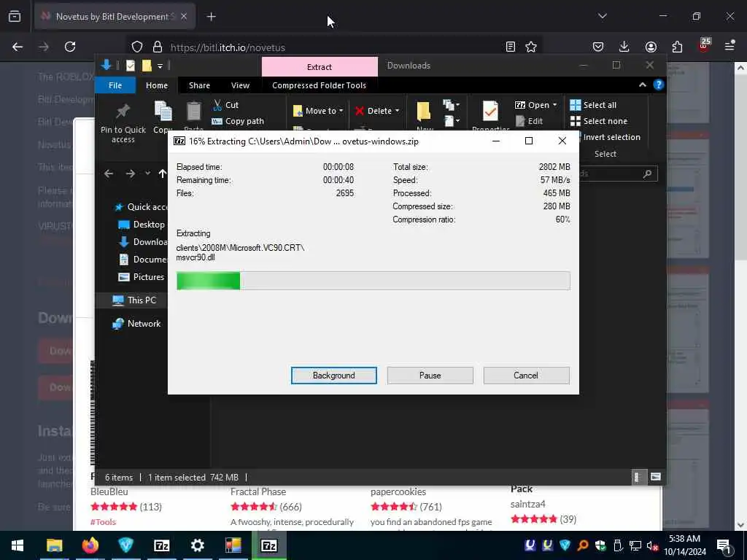Open Documents in navigation pane
747x560 pixels.
click(x=143, y=259)
